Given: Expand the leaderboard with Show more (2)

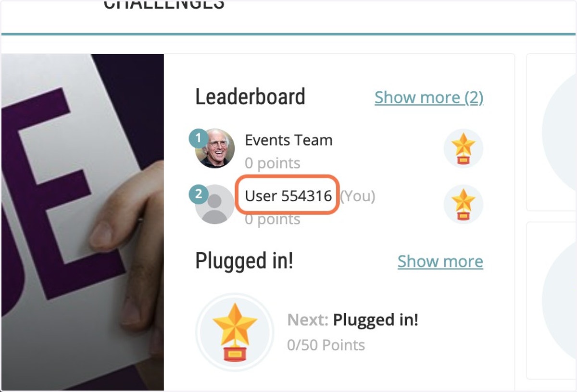Looking at the screenshot, I should point(429,98).
